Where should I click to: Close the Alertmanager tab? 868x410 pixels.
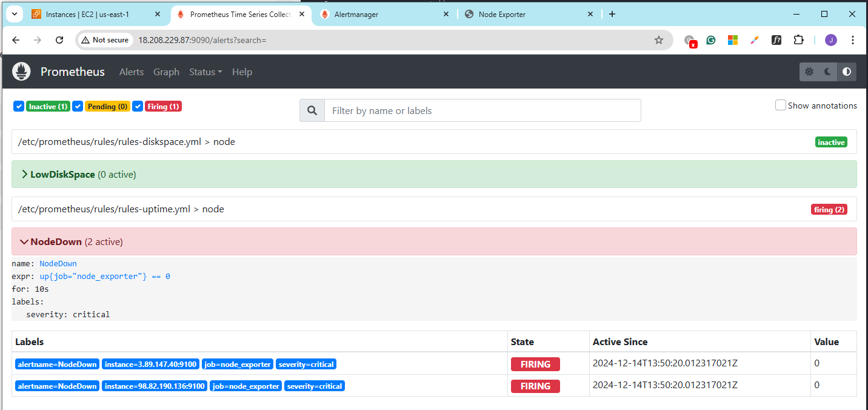[x=446, y=14]
